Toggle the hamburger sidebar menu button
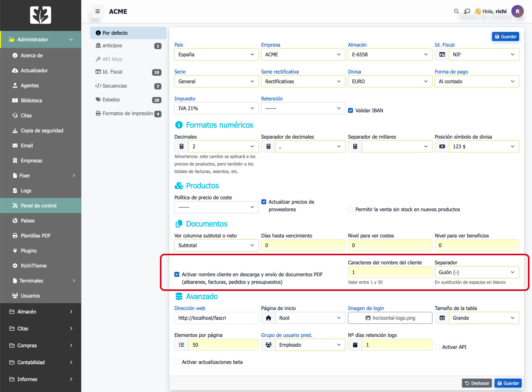Screen dimensions: 532x392 tap(98, 11)
